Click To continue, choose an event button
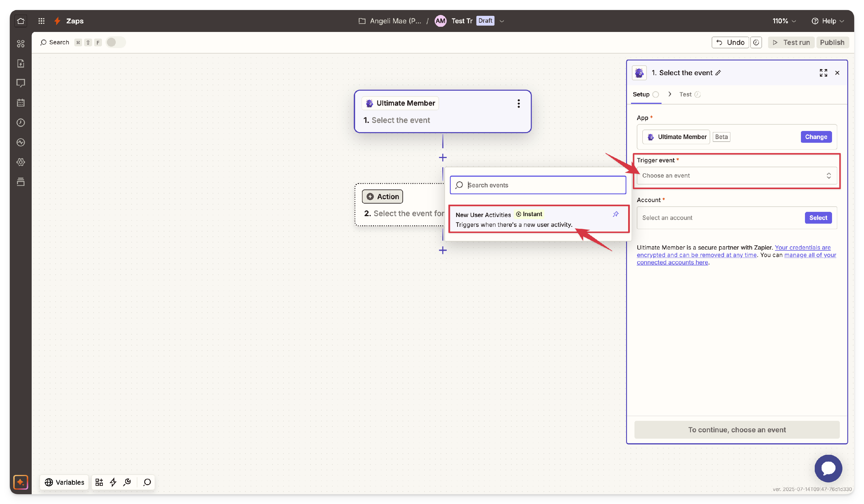This screenshot has height=504, width=864. coord(736,429)
